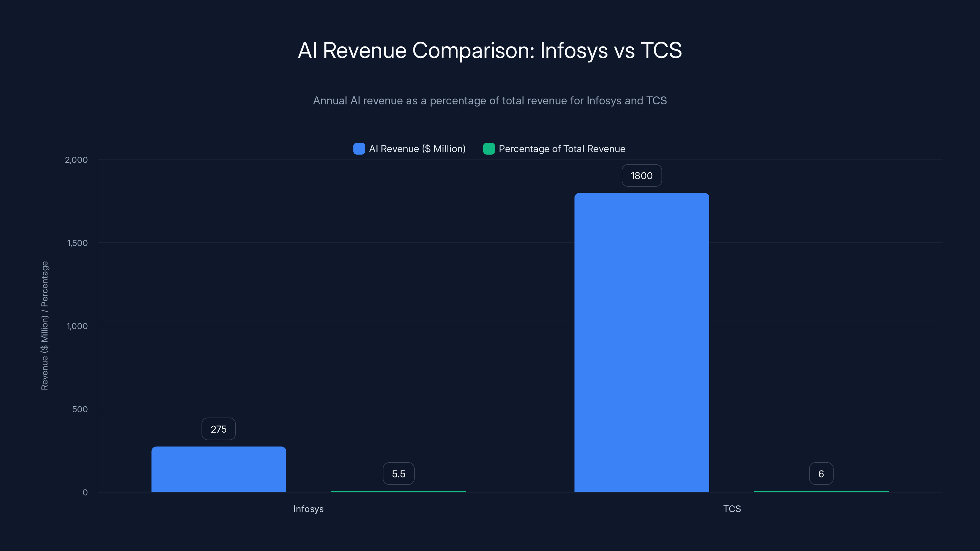Screen dimensions: 980x551
Task: Click the 275 data label above Infosys bar
Action: pyautogui.click(x=218, y=429)
